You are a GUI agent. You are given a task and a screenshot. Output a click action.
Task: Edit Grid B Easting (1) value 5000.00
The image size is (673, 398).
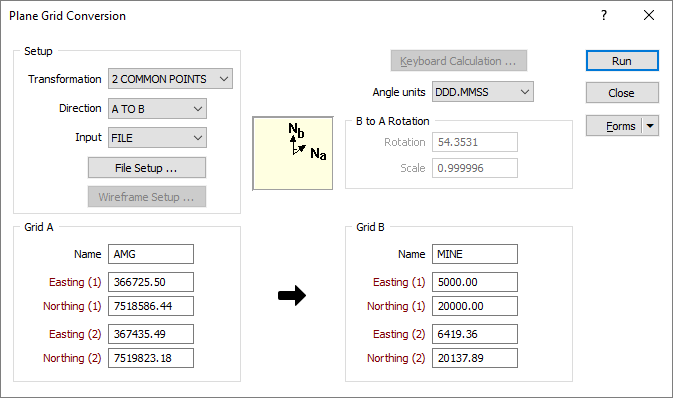coord(475,282)
